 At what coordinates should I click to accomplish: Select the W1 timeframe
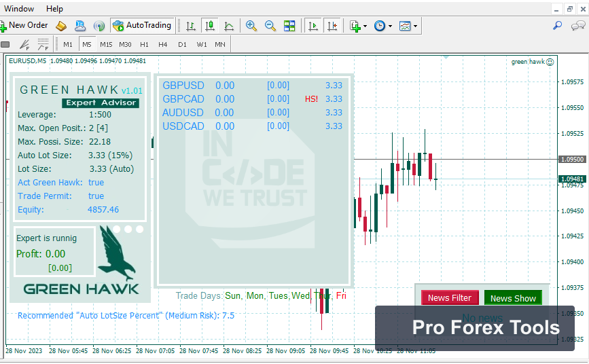[202, 44]
